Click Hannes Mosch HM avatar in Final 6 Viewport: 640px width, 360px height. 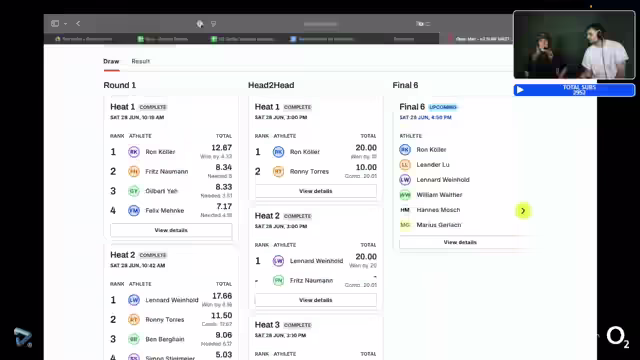click(x=405, y=210)
